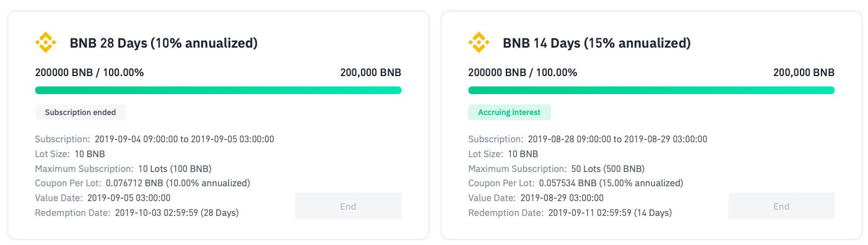Click the redemption date 2019-10-03 02:59:59

tap(157, 213)
